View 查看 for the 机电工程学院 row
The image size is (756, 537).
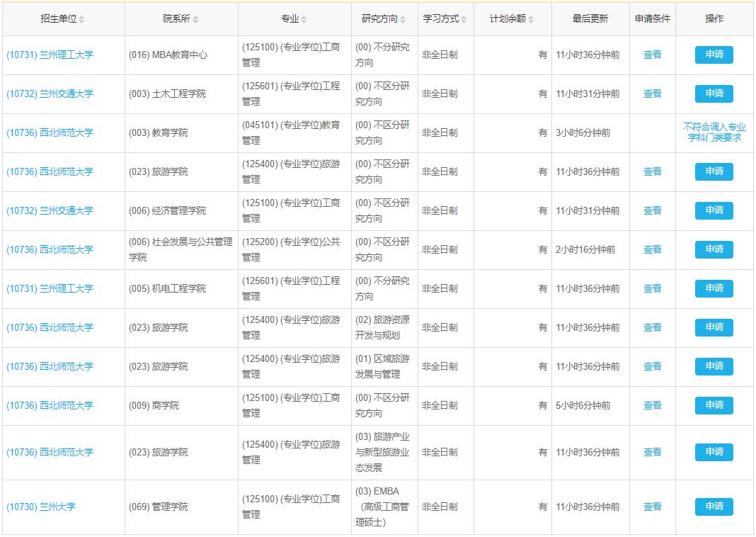point(653,288)
